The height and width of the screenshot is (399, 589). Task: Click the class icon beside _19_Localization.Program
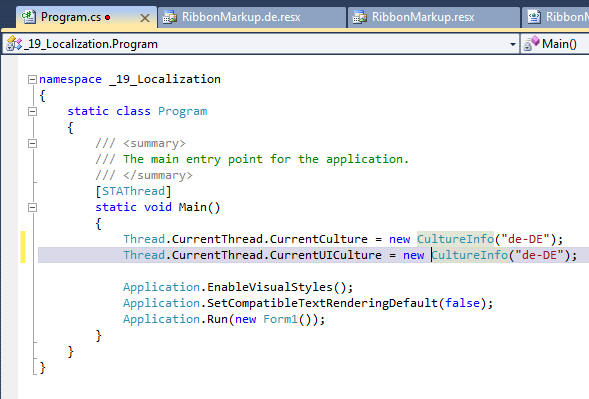pyautogui.click(x=14, y=44)
